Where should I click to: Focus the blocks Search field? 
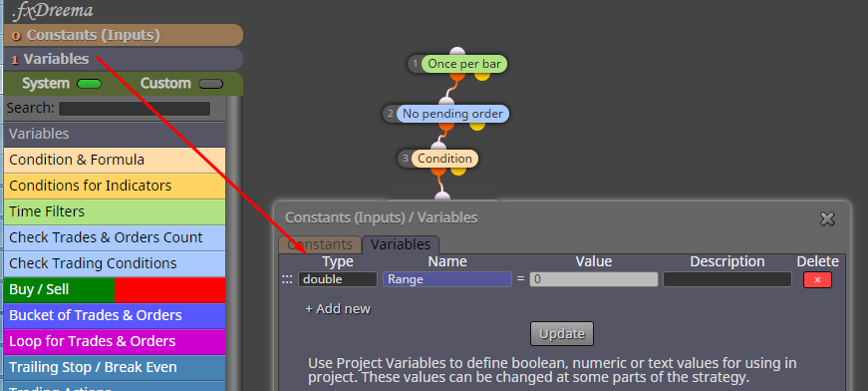(135, 109)
